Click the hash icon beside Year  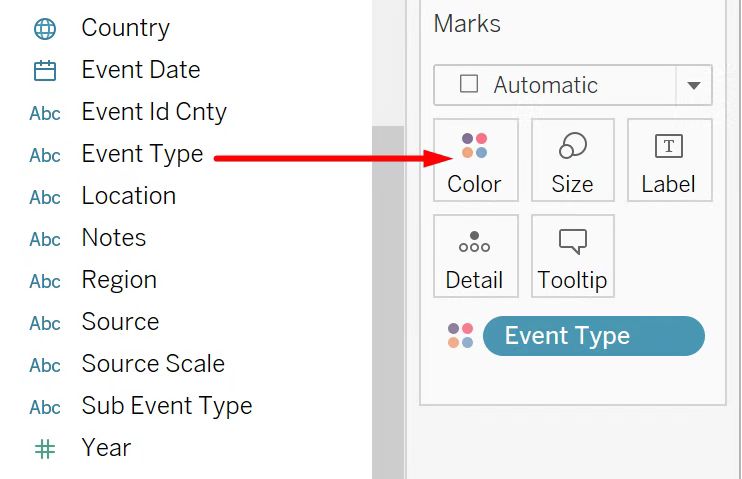tap(45, 449)
